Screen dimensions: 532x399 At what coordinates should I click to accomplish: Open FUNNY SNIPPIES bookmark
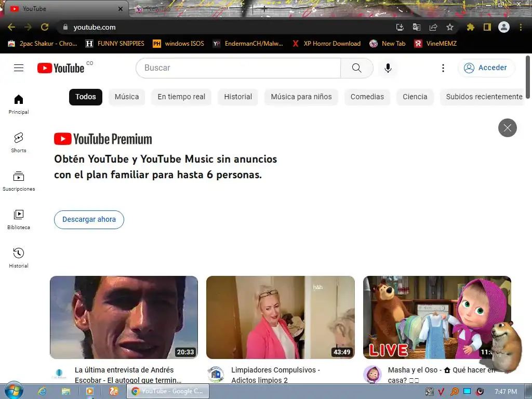tap(115, 44)
